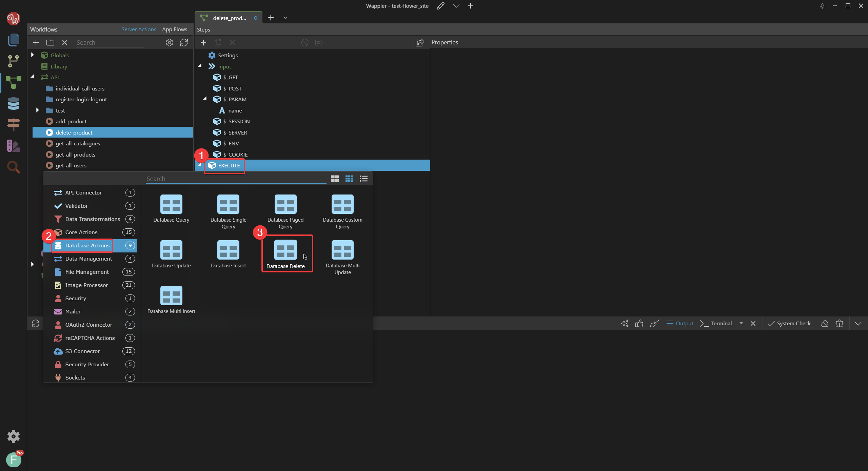Switch picker to large grid view
This screenshot has width=868, height=471.
pos(335,179)
